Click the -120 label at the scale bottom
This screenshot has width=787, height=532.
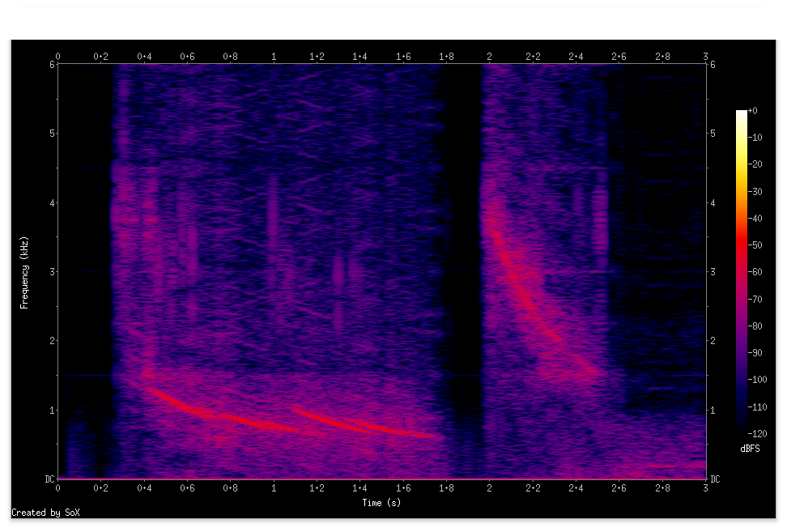(x=756, y=433)
